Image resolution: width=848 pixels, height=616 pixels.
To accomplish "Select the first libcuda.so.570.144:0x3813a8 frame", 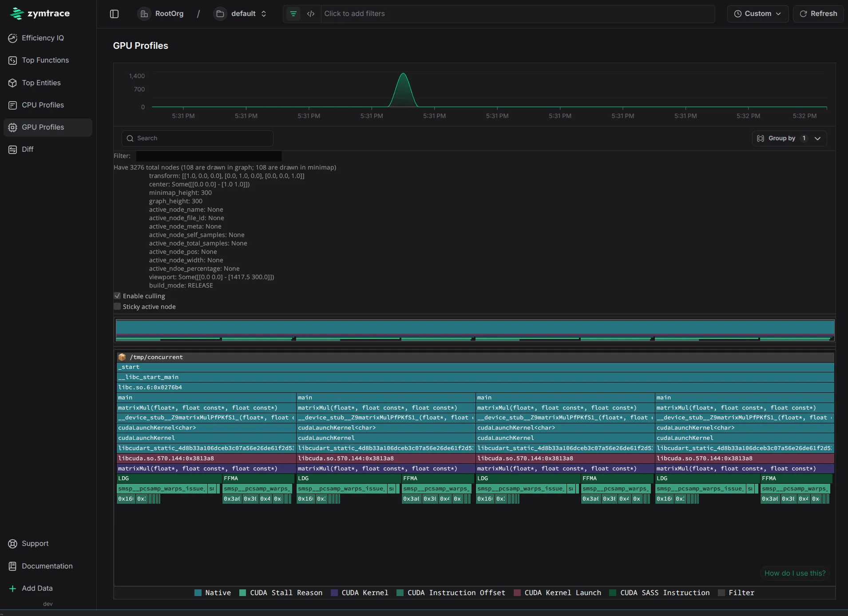I will click(x=206, y=458).
